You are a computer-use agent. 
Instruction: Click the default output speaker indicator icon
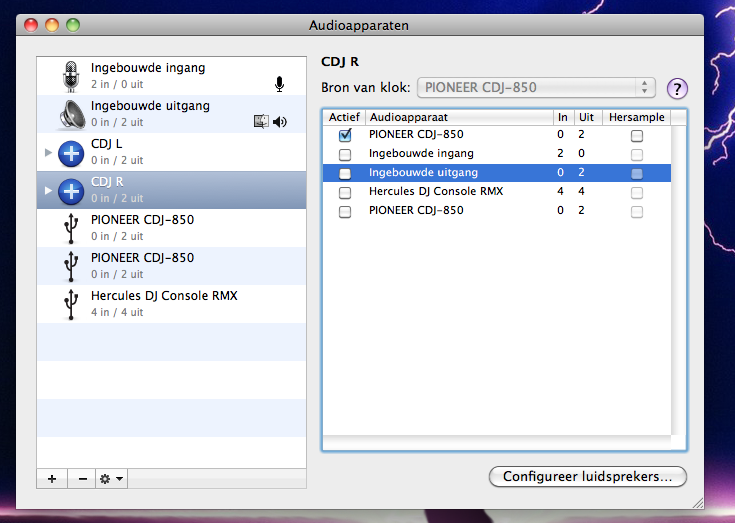pos(280,122)
